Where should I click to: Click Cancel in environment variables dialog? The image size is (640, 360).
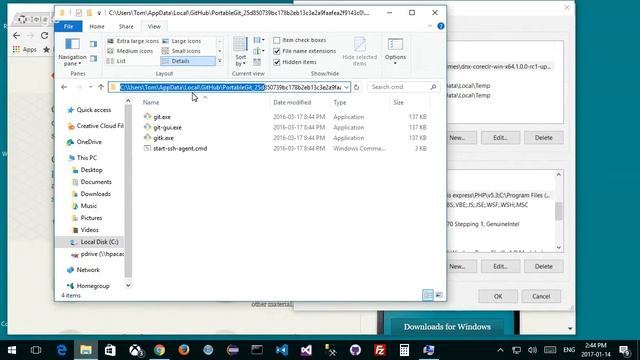click(541, 296)
